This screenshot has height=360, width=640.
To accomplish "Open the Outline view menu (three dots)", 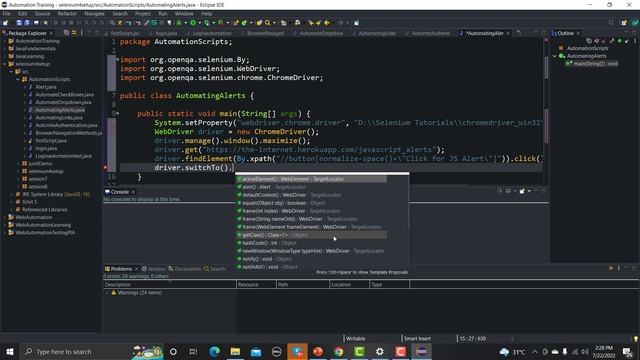I will (635, 41).
